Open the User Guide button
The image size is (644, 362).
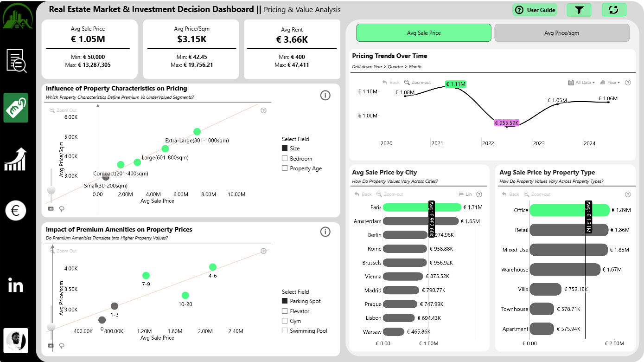535,10
